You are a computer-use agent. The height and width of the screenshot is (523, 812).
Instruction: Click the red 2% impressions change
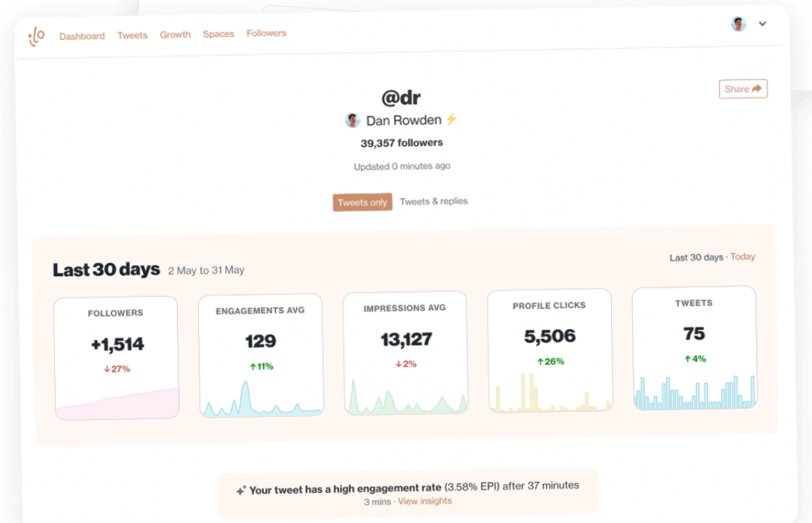[406, 364]
